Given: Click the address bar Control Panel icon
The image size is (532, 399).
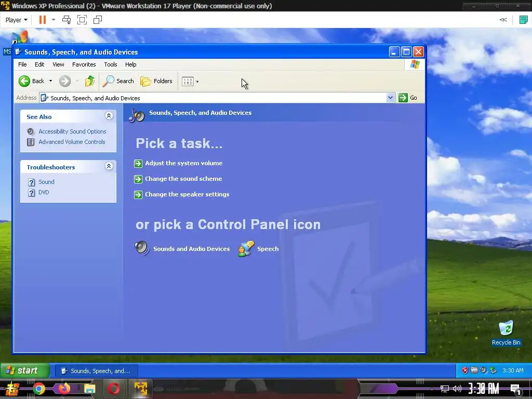Looking at the screenshot, I should 44,98.
